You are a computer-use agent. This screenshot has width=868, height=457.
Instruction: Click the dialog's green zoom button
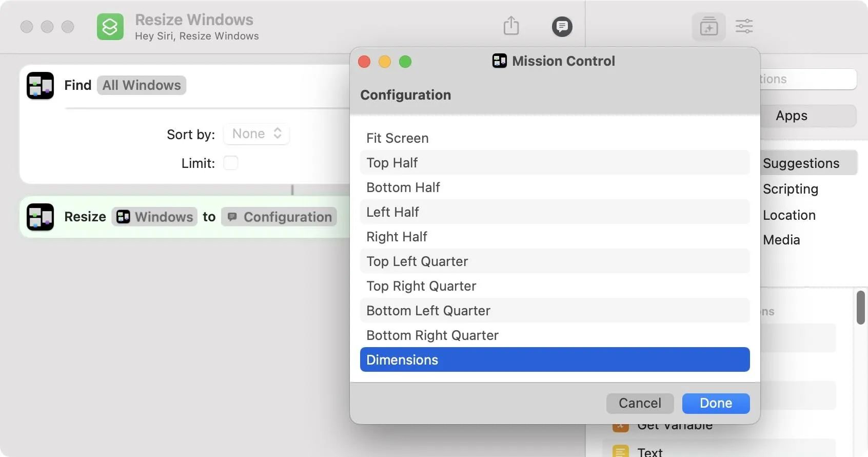405,62
